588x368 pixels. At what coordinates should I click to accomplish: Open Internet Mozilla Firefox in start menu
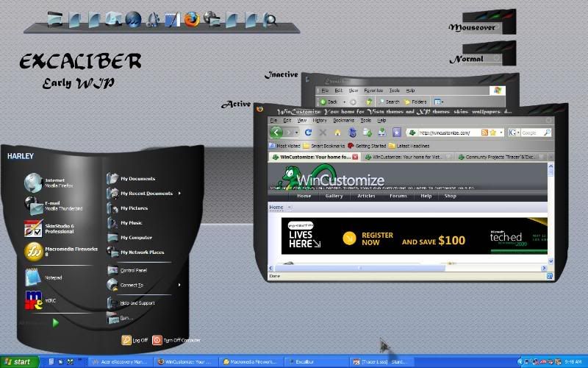(49, 183)
